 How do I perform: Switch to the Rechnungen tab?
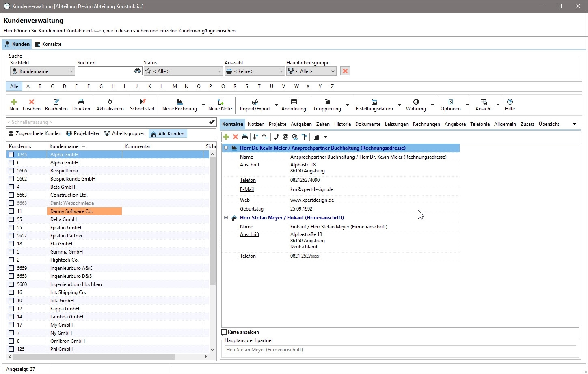[426, 124]
